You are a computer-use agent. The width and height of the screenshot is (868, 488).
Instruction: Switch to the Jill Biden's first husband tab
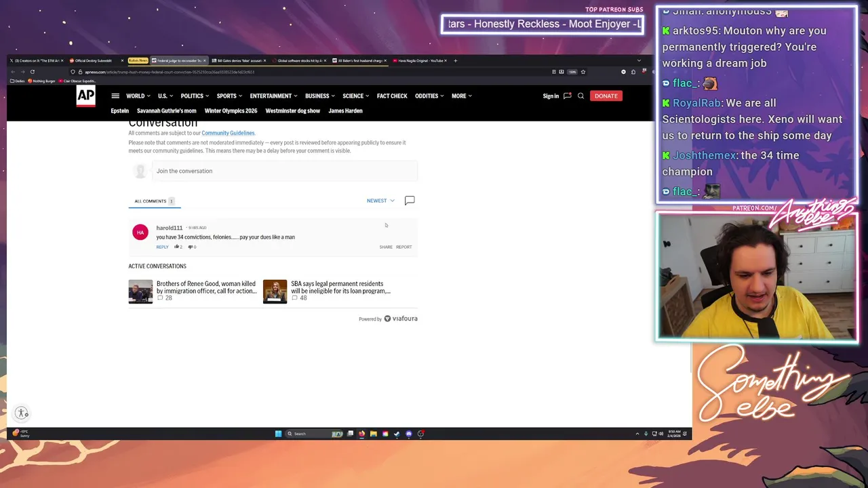click(358, 60)
